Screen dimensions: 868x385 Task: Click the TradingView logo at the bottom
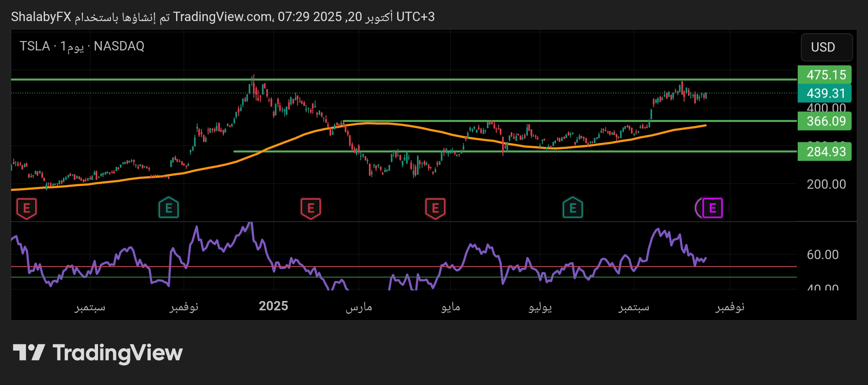(98, 353)
